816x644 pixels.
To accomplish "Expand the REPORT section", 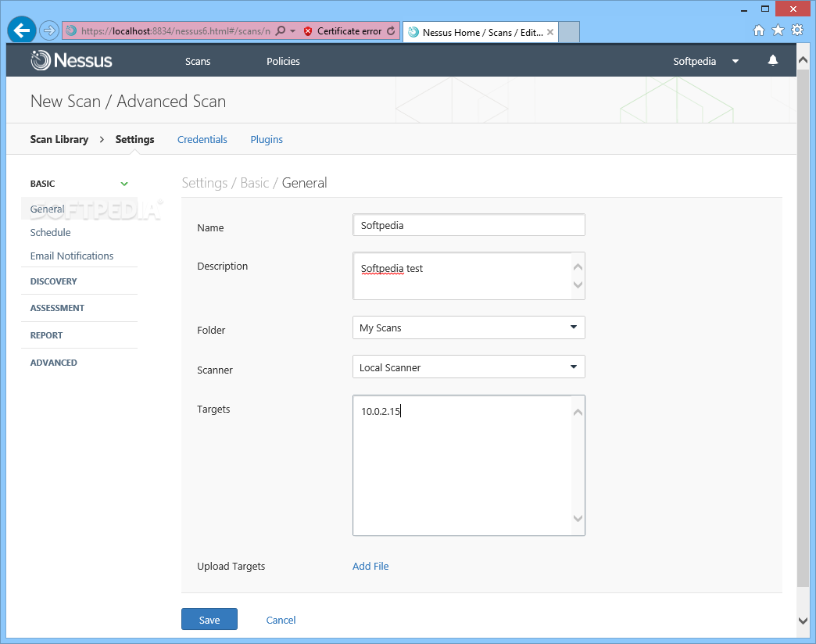I will pos(46,335).
